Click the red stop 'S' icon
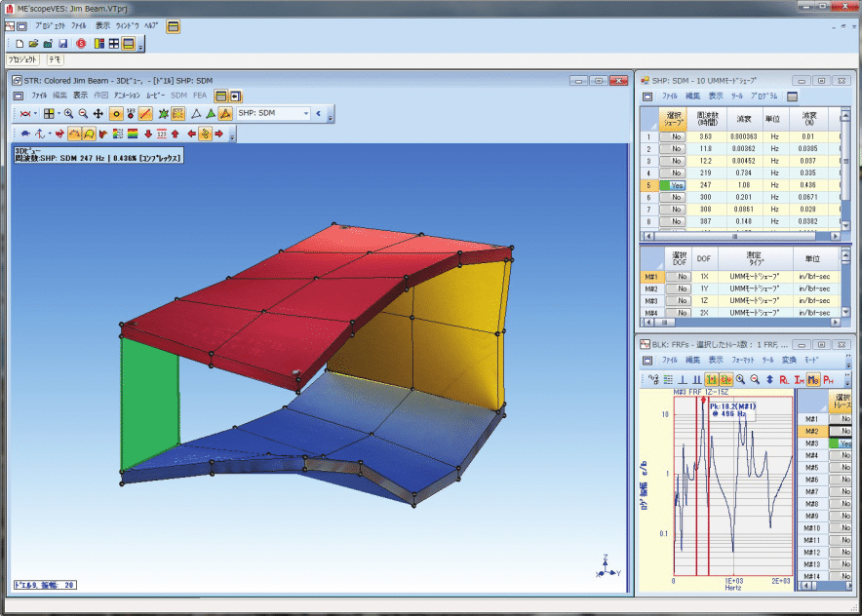 click(80, 44)
